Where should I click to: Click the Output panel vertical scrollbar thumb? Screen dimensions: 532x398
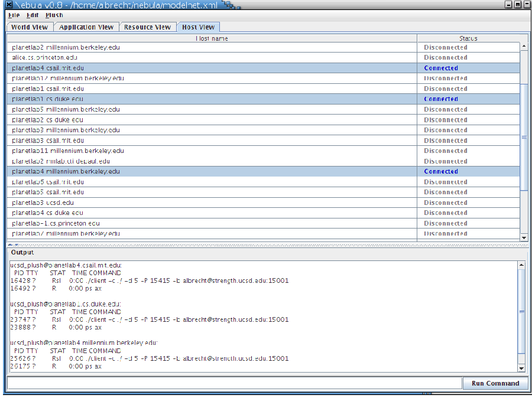[521, 311]
